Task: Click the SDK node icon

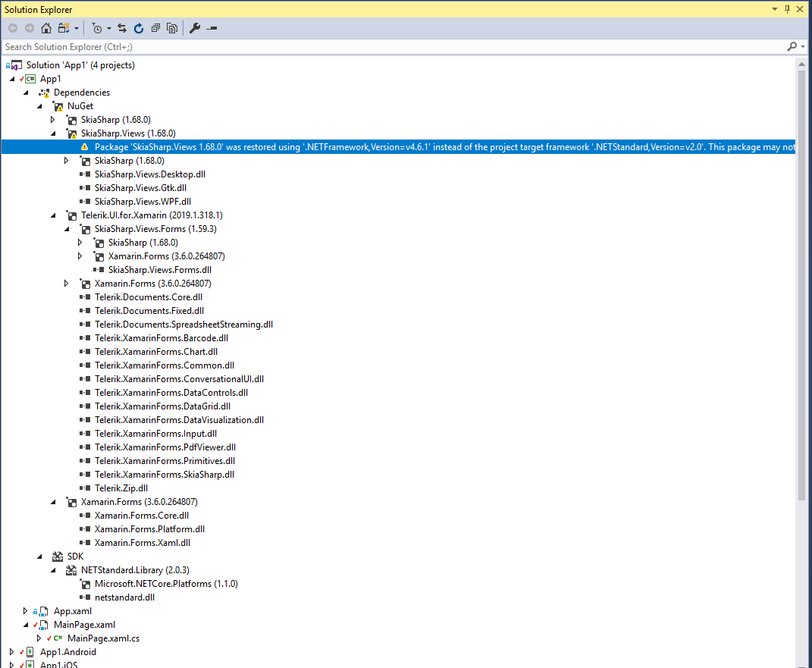Action: [x=58, y=557]
